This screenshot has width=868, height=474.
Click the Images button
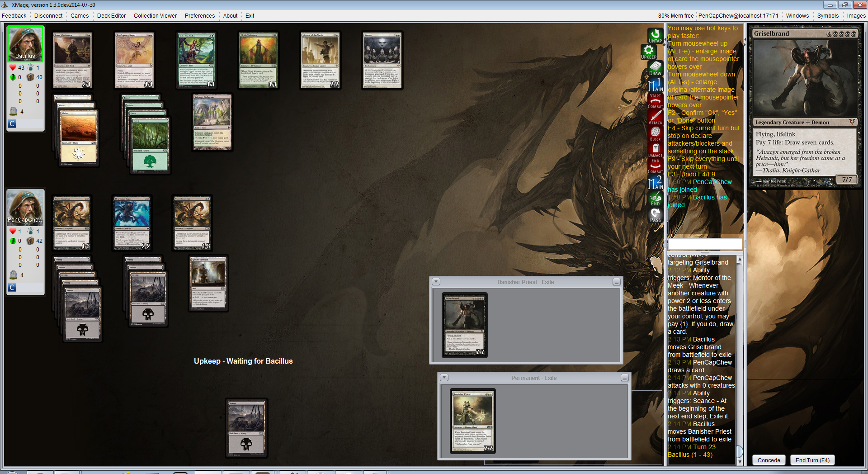[x=856, y=15]
